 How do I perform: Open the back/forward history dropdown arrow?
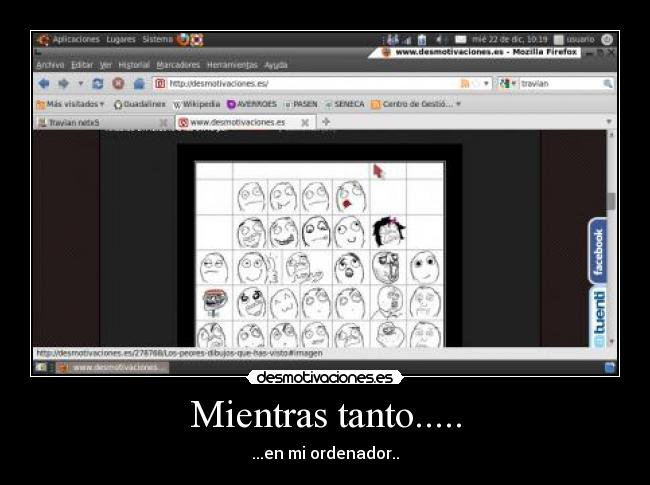pyautogui.click(x=81, y=83)
